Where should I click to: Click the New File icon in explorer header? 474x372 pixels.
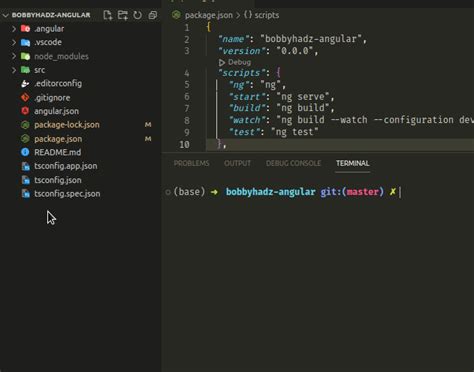pyautogui.click(x=107, y=15)
